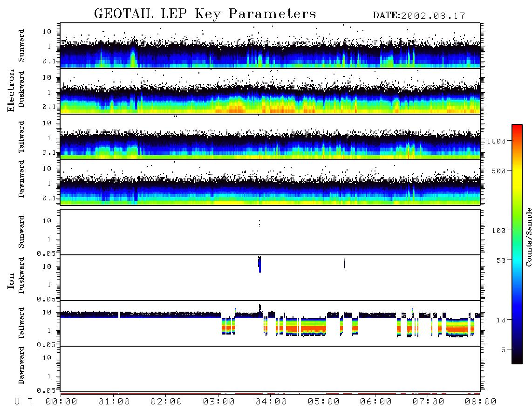Viewport: 532px width, 410px height.
Task: Click the blue ion burst in Ion Duskward panel
Action: click(259, 264)
